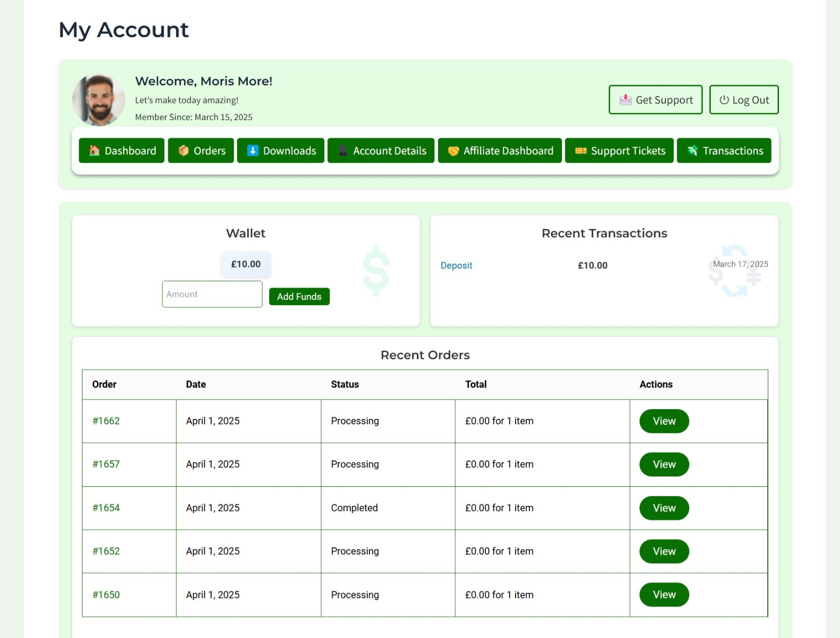
Task: Click the Actions column header
Action: point(656,384)
